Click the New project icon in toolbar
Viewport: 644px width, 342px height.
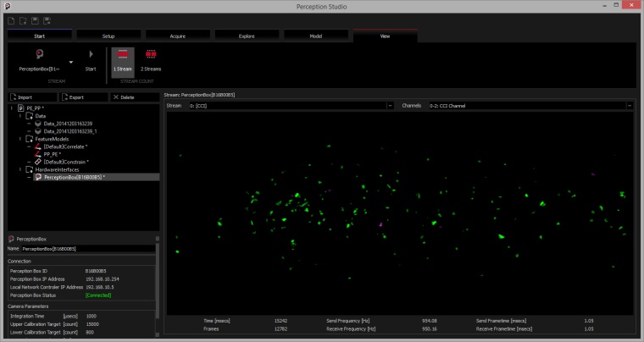click(x=11, y=19)
